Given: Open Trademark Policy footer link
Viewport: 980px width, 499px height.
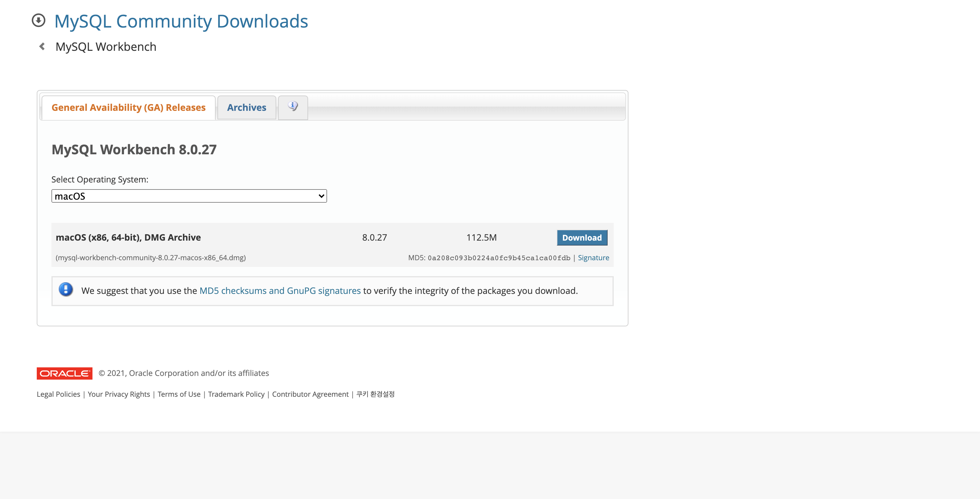Looking at the screenshot, I should click(236, 394).
